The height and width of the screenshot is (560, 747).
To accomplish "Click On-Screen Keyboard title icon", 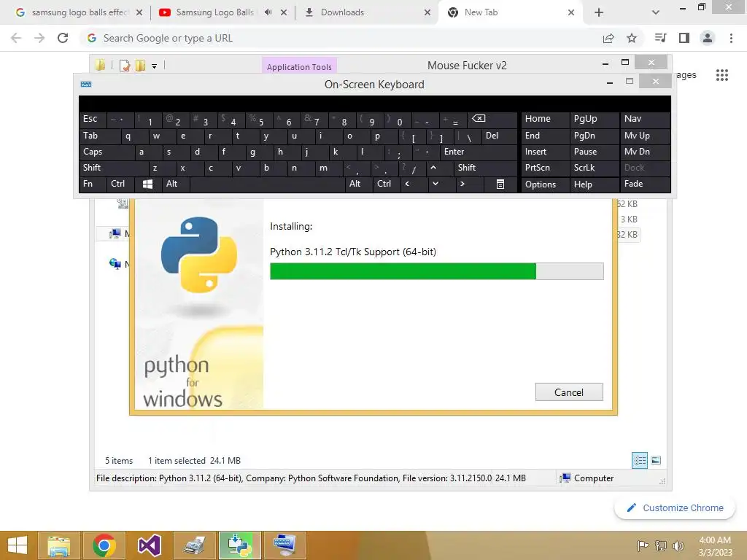I will tap(86, 85).
